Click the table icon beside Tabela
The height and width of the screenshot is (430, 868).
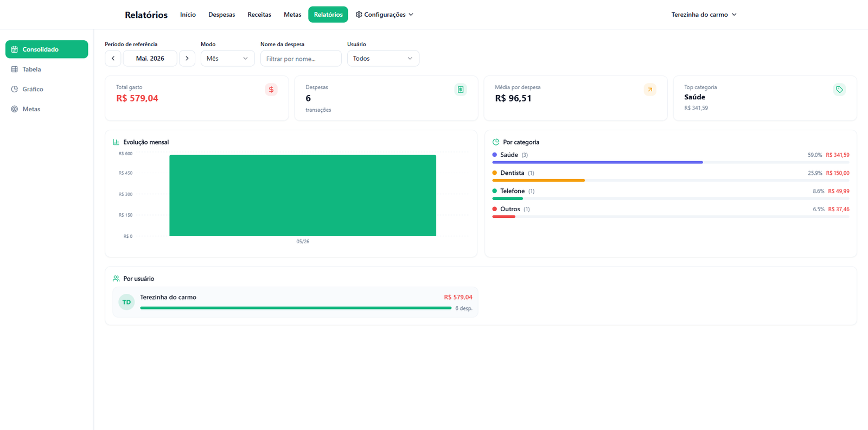[15, 69]
